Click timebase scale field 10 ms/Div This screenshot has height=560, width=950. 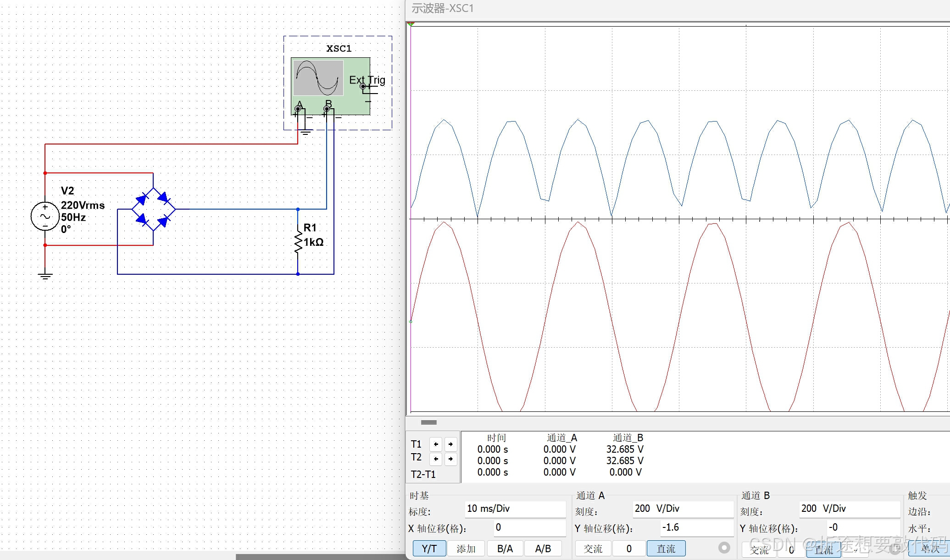pyautogui.click(x=515, y=509)
